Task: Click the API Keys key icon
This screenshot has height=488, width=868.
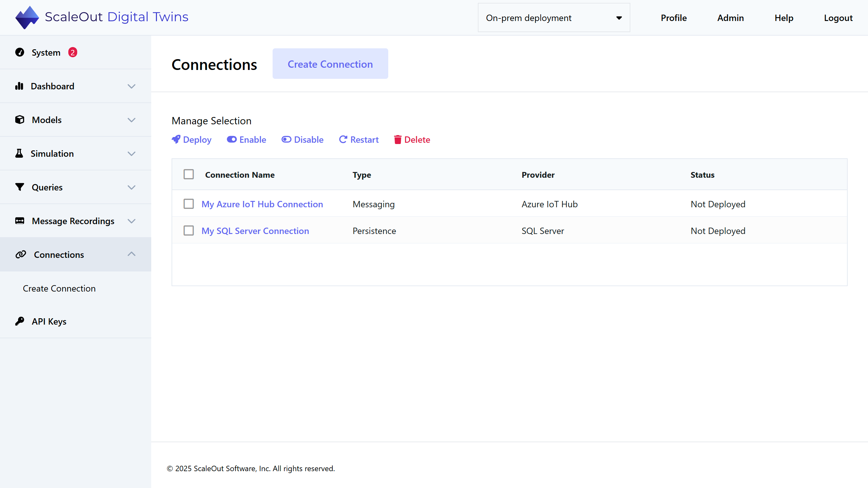Action: point(20,321)
